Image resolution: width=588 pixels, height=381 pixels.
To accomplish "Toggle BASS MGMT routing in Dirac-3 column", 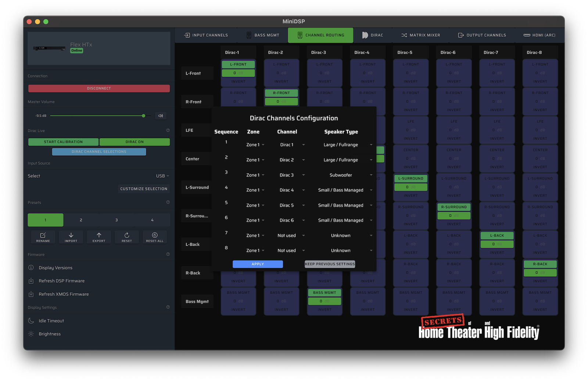I will [x=325, y=293].
